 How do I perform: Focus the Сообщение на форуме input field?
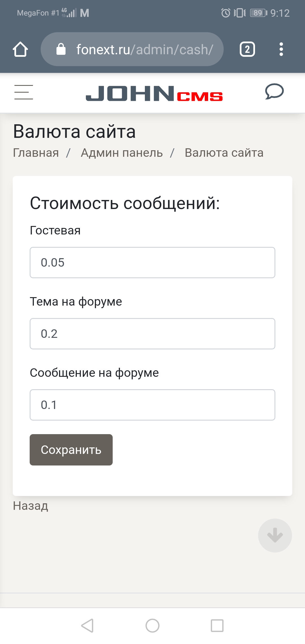[152, 405]
